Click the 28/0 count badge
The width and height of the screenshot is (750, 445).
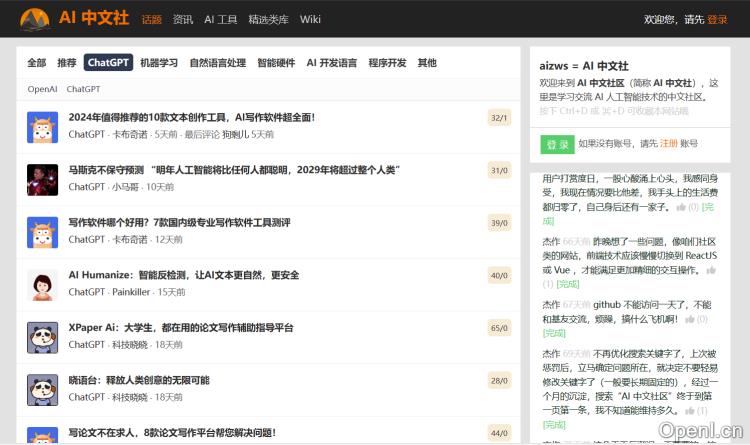(499, 381)
